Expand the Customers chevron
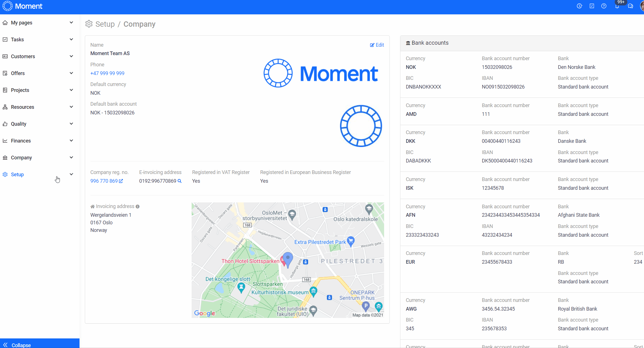Viewport: 644px width, 348px height. 71,56
